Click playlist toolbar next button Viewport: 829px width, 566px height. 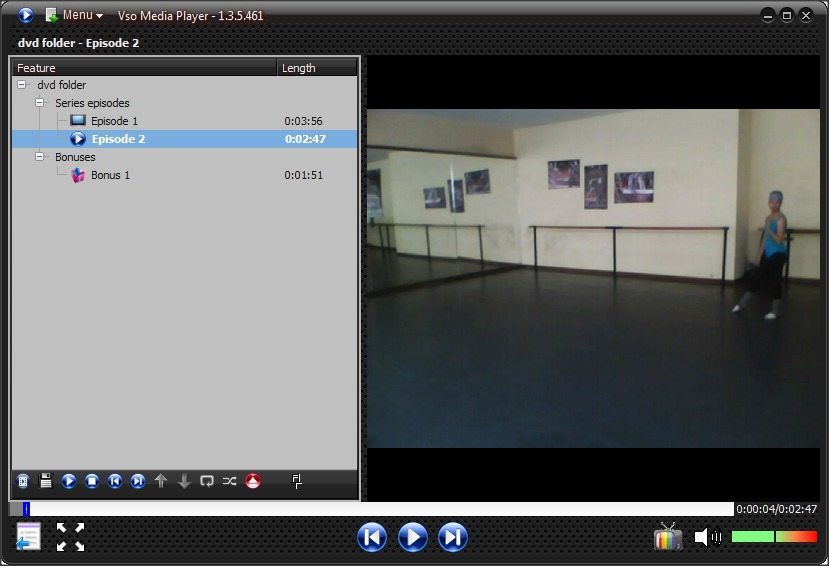click(x=138, y=481)
